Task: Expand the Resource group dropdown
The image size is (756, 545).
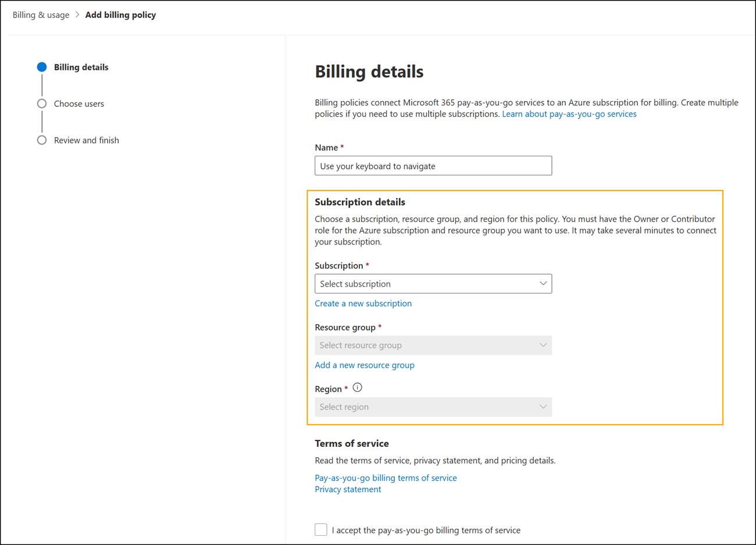Action: tap(433, 345)
